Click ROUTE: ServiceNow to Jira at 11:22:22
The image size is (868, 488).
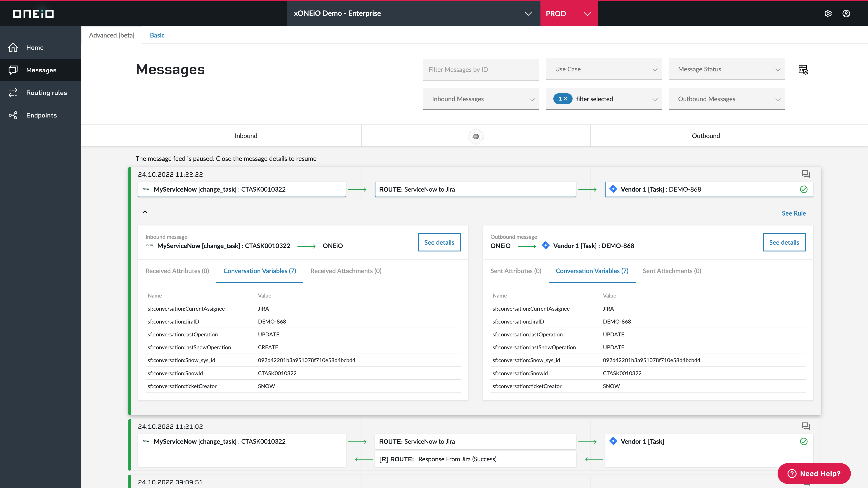pyautogui.click(x=475, y=189)
